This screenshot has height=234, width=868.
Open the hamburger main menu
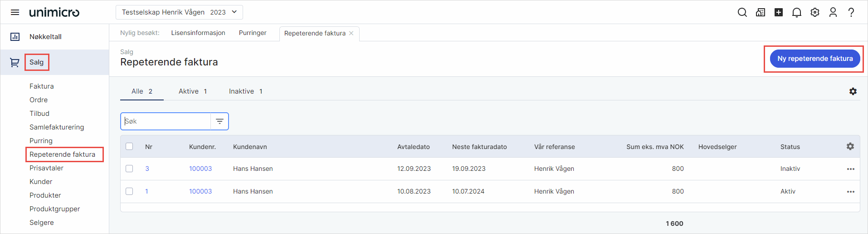15,12
